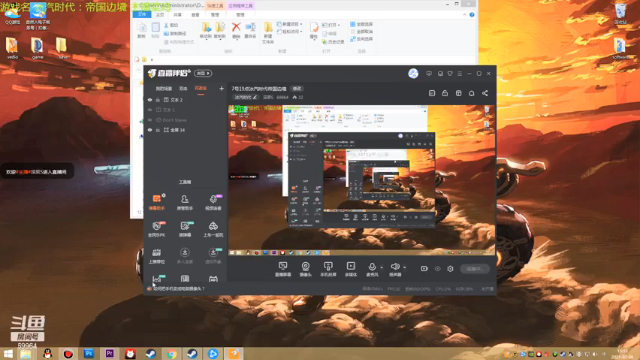Add a new scene with the plus button
Image resolution: width=640 pixels, height=360 pixels.
pyautogui.click(x=222, y=88)
